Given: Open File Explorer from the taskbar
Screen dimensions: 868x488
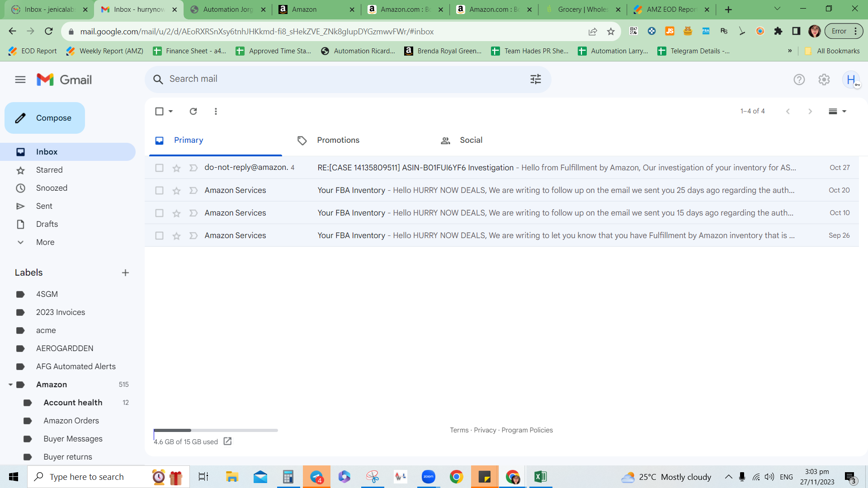Looking at the screenshot, I should click(x=232, y=477).
